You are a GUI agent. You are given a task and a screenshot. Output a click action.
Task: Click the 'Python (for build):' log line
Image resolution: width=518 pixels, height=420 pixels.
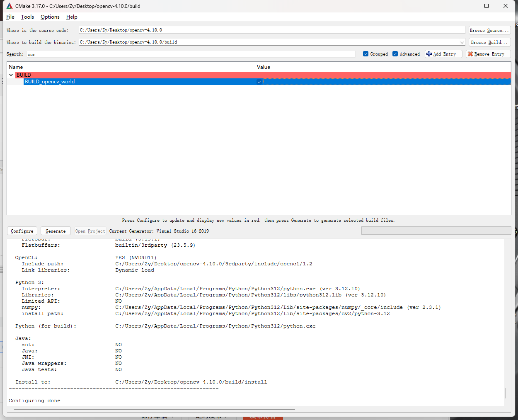[165, 326]
